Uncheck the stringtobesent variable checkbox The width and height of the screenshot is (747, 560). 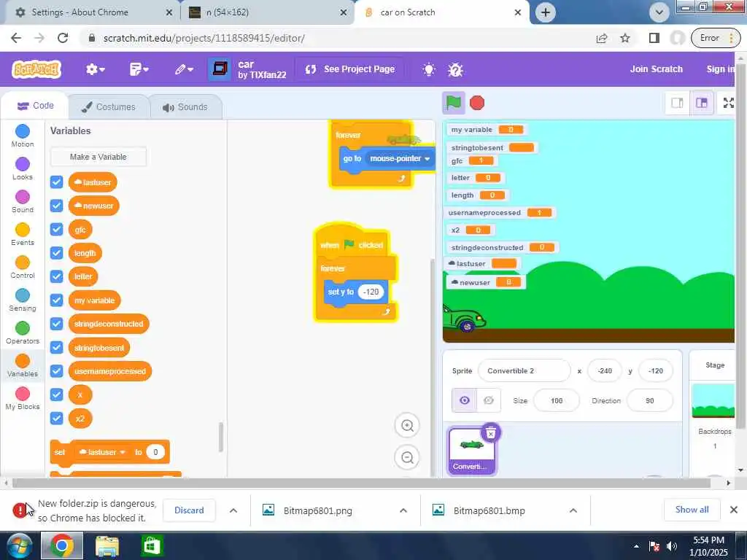[x=56, y=348]
